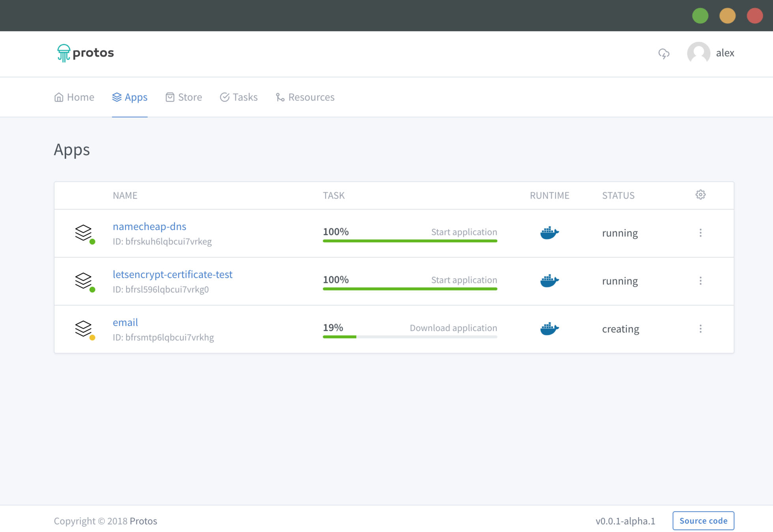
Task: Click the table settings gear icon
Action: [x=700, y=195]
